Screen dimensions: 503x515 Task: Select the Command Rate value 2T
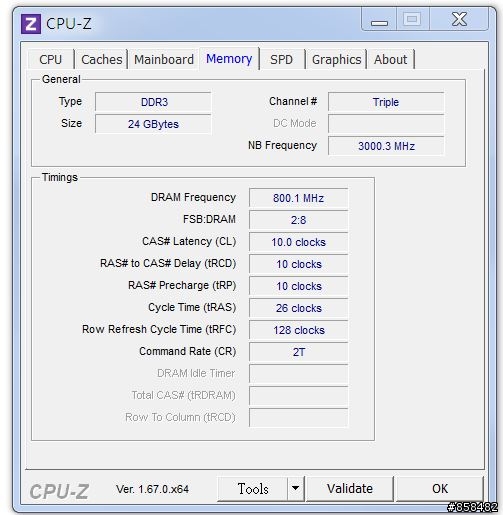[x=298, y=352]
